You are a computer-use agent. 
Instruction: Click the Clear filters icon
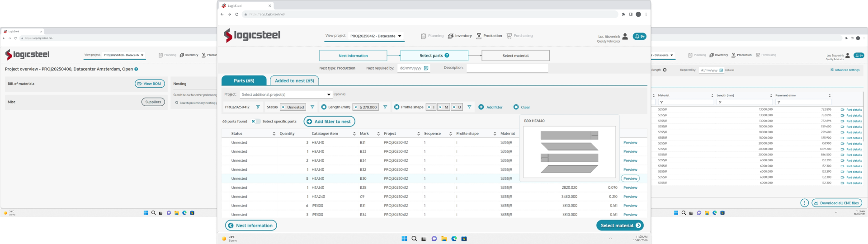[516, 107]
